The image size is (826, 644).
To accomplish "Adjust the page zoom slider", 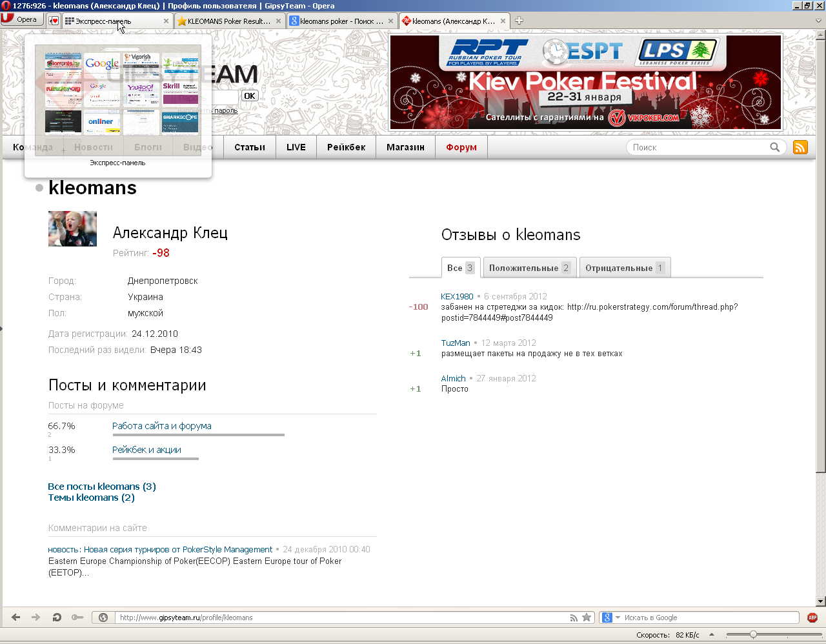I will click(x=753, y=634).
